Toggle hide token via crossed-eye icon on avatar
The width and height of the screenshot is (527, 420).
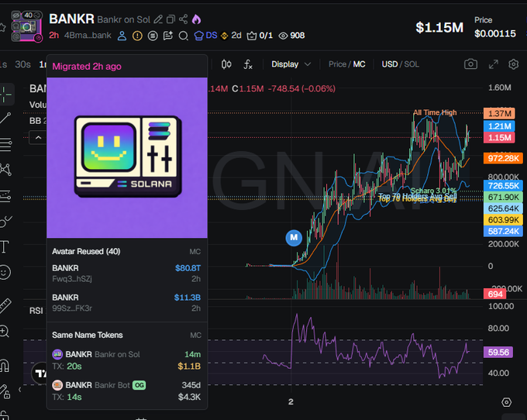(x=15, y=15)
